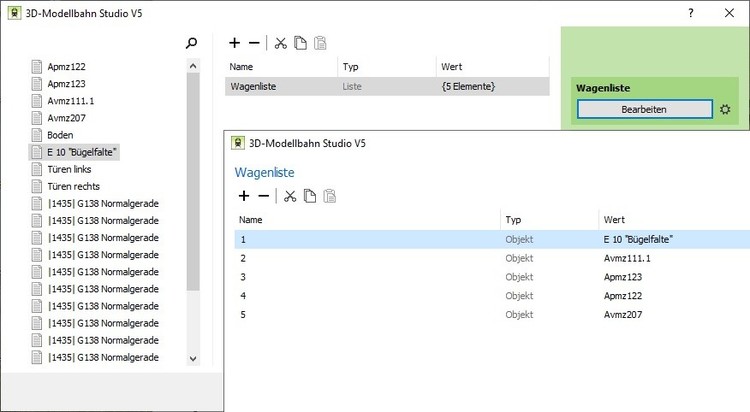The width and height of the screenshot is (750, 412).
Task: Open the gear settings next to Bearbeiten
Action: pyautogui.click(x=725, y=109)
